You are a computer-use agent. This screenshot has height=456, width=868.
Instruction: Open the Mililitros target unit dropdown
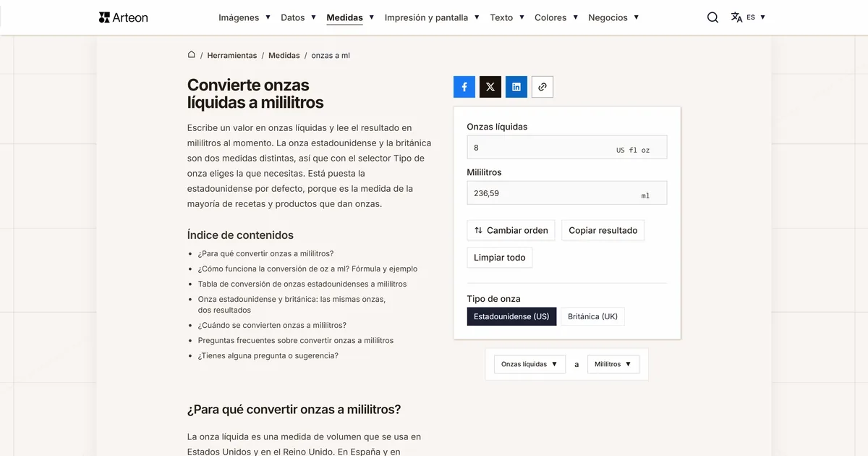point(613,364)
